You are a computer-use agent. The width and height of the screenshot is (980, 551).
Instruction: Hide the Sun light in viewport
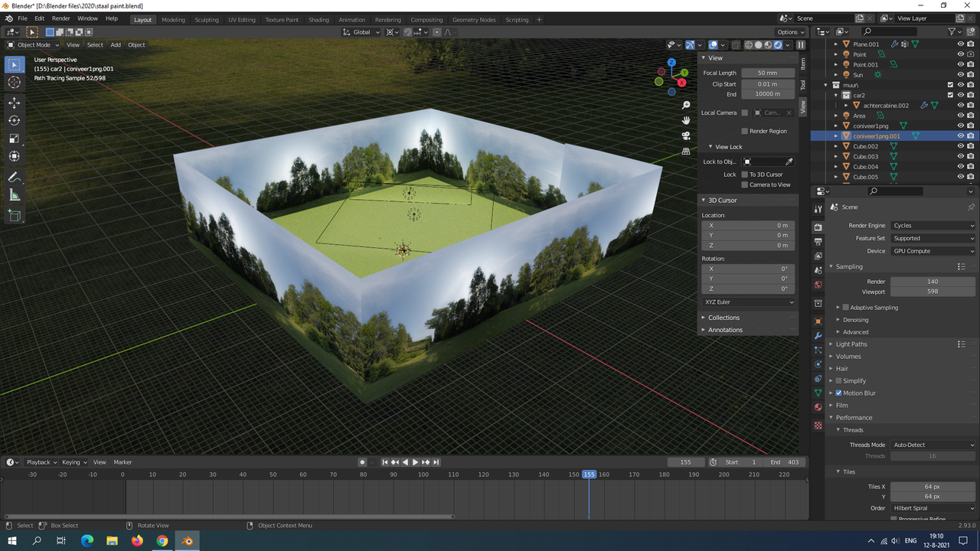960,75
